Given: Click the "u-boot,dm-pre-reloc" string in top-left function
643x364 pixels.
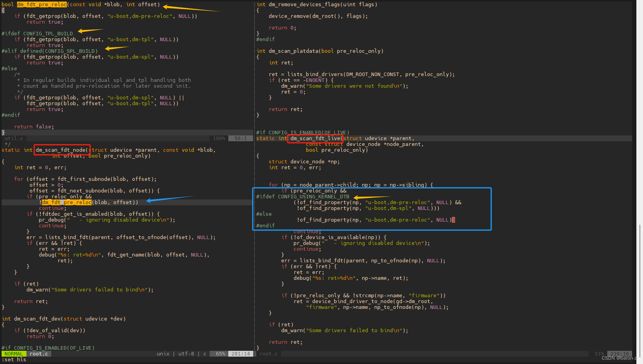Looking at the screenshot, I should coord(140,16).
